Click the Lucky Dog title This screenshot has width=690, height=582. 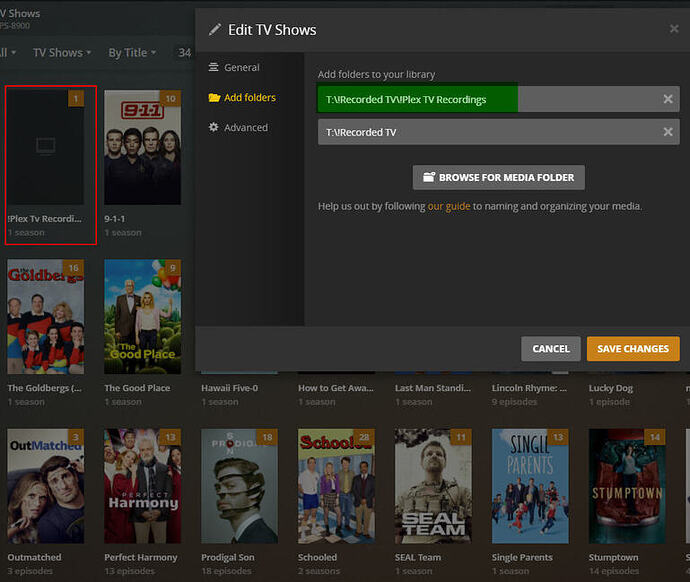click(611, 388)
